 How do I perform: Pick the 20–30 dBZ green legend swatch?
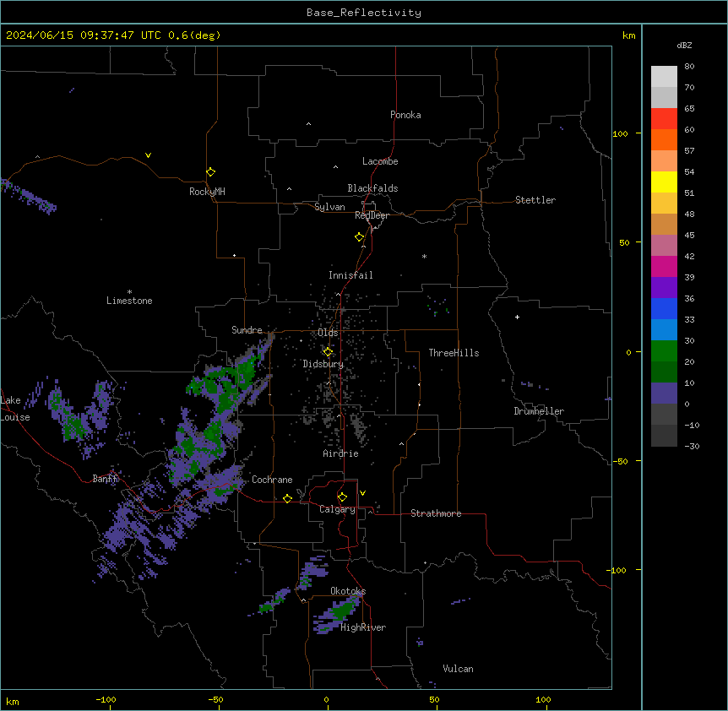coord(664,351)
